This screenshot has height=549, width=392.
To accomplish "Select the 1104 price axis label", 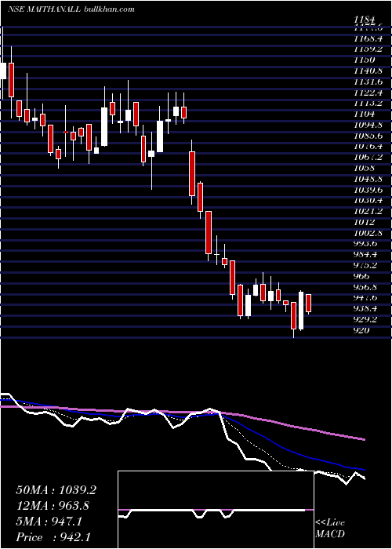I will pos(364,114).
